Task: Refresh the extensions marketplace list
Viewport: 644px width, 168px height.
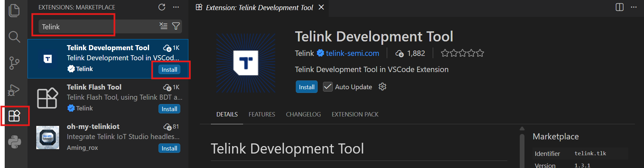Action: click(162, 7)
